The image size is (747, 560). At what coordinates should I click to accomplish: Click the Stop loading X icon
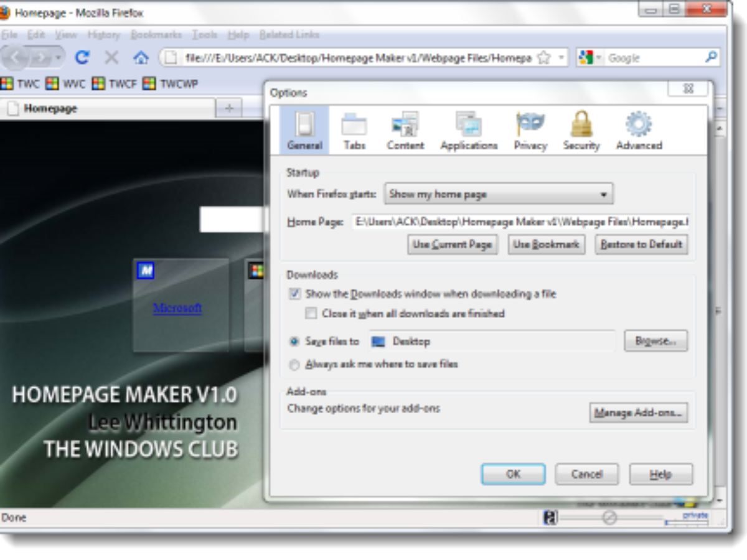[x=111, y=58]
